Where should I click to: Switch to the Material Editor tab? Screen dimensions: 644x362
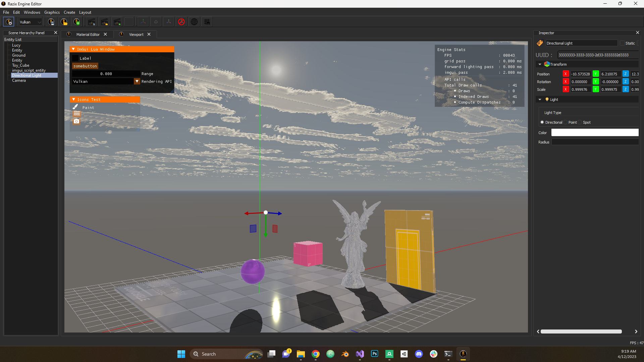pos(88,35)
